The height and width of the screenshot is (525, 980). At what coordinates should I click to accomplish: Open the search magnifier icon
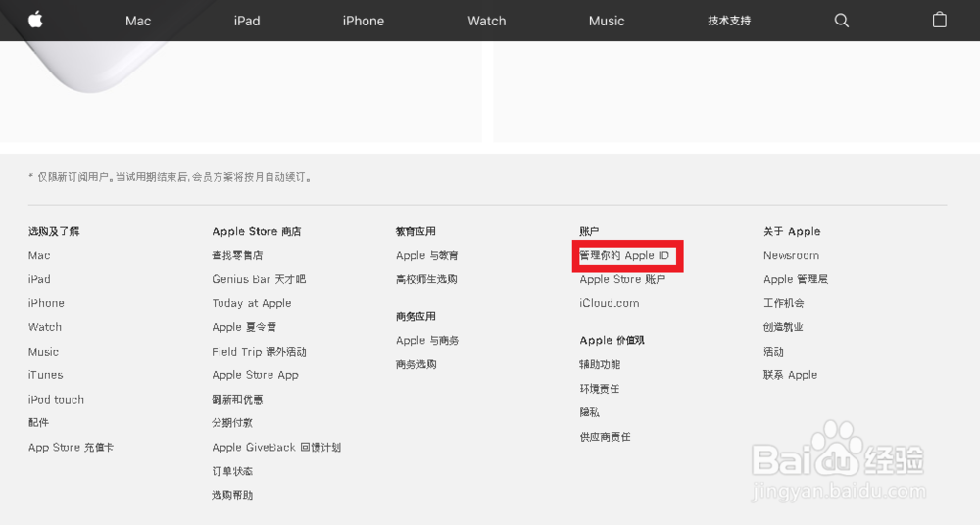tap(841, 21)
